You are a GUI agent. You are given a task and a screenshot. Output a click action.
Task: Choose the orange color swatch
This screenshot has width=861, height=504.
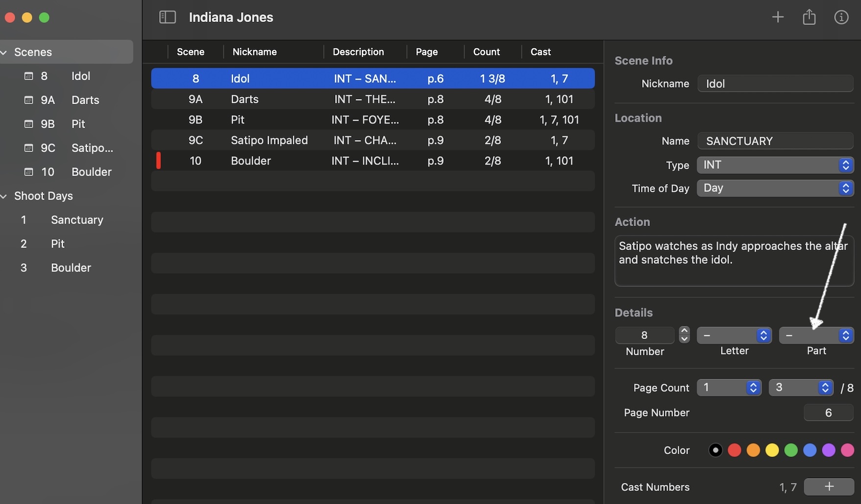click(x=753, y=450)
